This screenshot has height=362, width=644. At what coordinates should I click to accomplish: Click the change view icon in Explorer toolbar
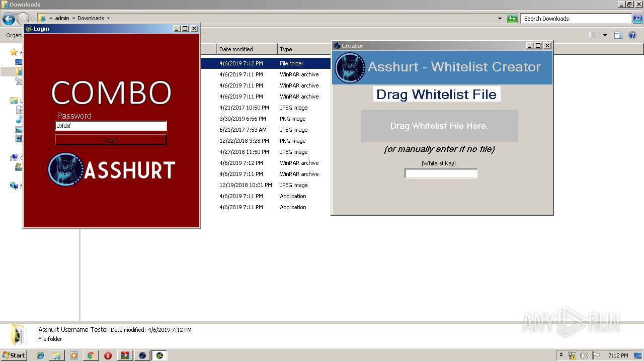pyautogui.click(x=593, y=35)
